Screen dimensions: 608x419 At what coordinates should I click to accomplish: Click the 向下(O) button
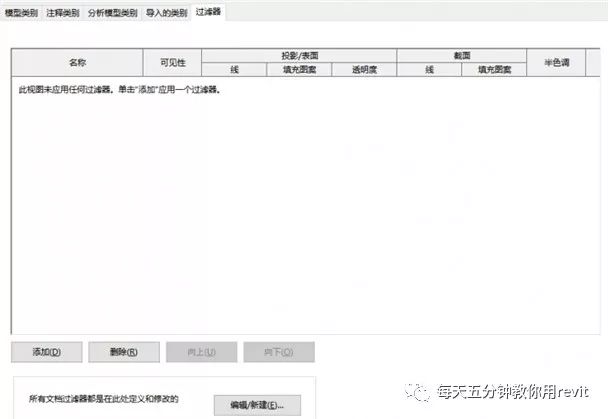click(x=279, y=352)
